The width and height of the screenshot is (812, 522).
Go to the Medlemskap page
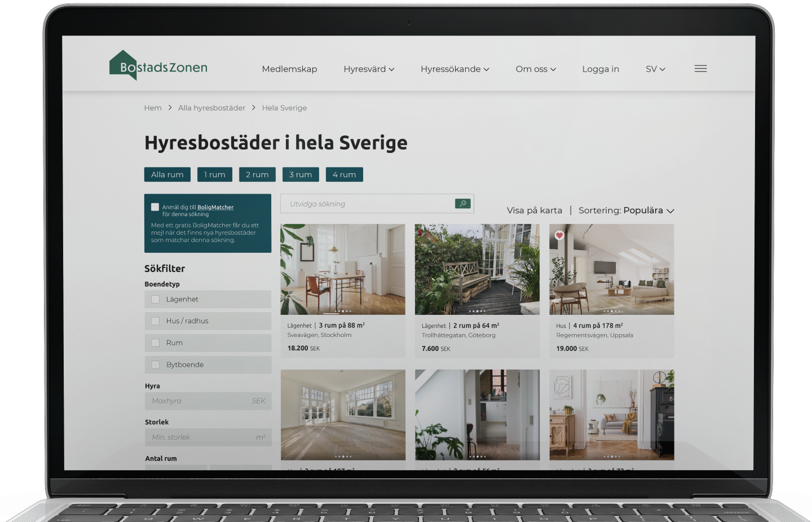coord(289,69)
